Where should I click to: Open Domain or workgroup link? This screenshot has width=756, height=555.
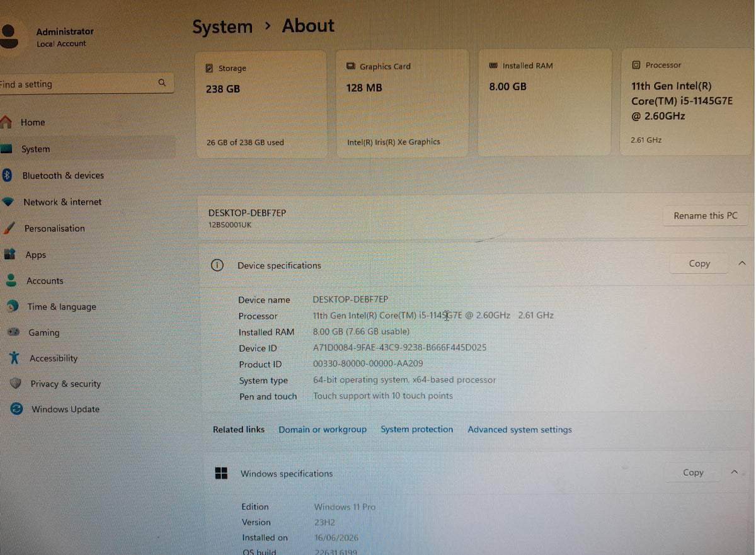pos(323,430)
